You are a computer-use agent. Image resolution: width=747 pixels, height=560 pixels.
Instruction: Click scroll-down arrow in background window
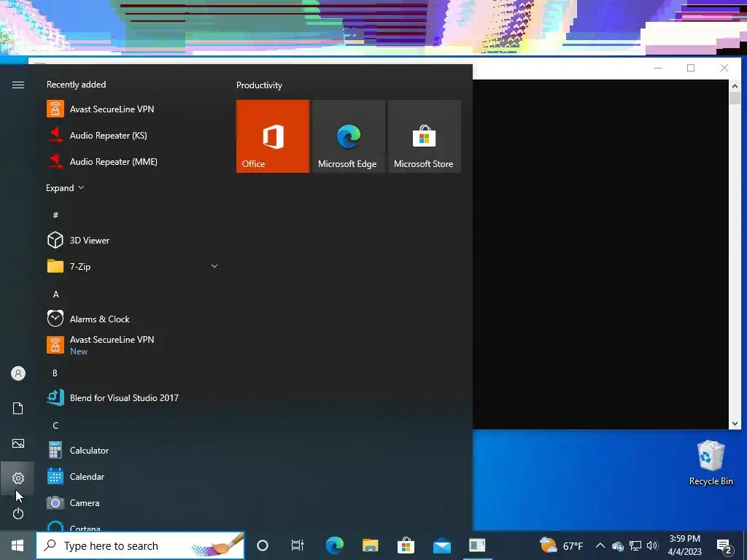point(734,424)
